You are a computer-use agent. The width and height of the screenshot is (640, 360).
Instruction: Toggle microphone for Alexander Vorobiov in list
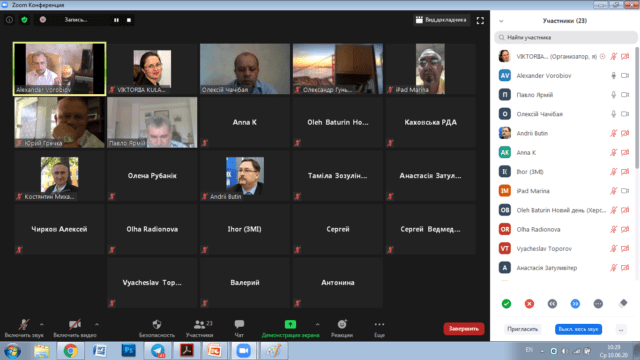[613, 76]
